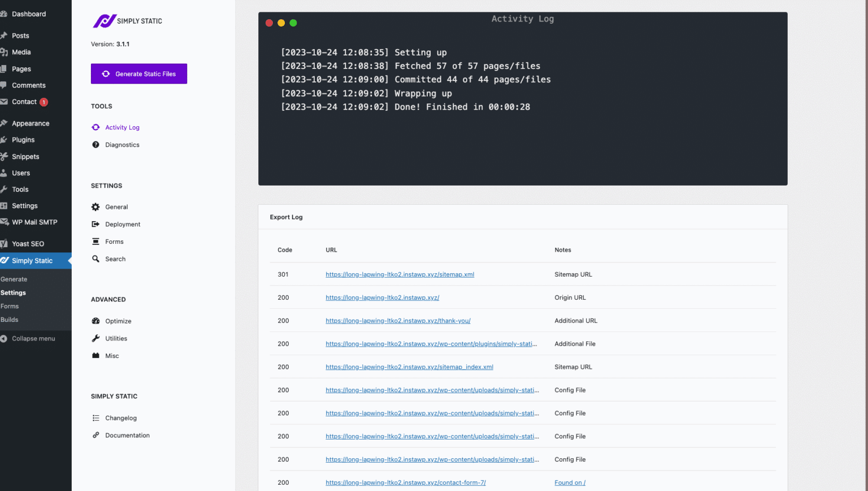
Task: Click the General settings gear icon
Action: click(x=96, y=206)
